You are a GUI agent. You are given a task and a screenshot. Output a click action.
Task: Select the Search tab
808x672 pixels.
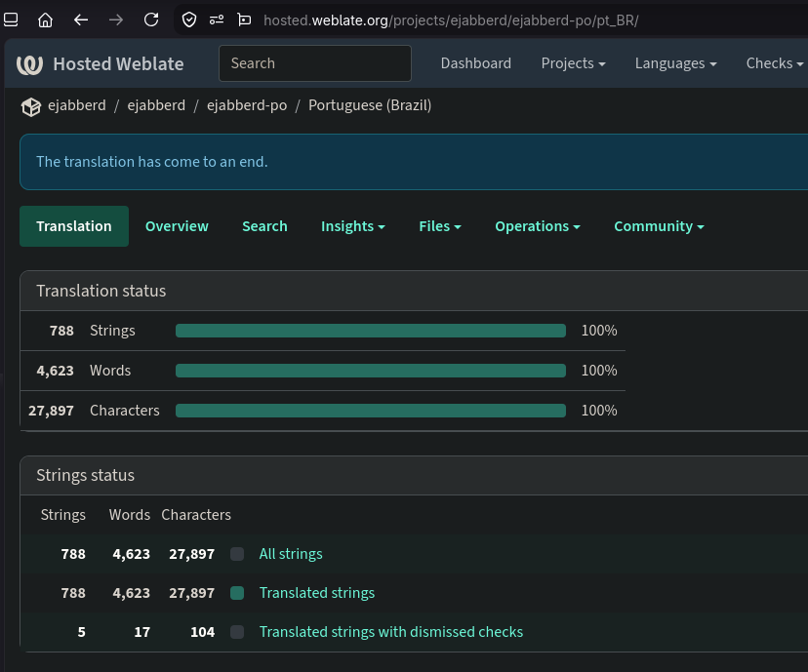coord(264,226)
